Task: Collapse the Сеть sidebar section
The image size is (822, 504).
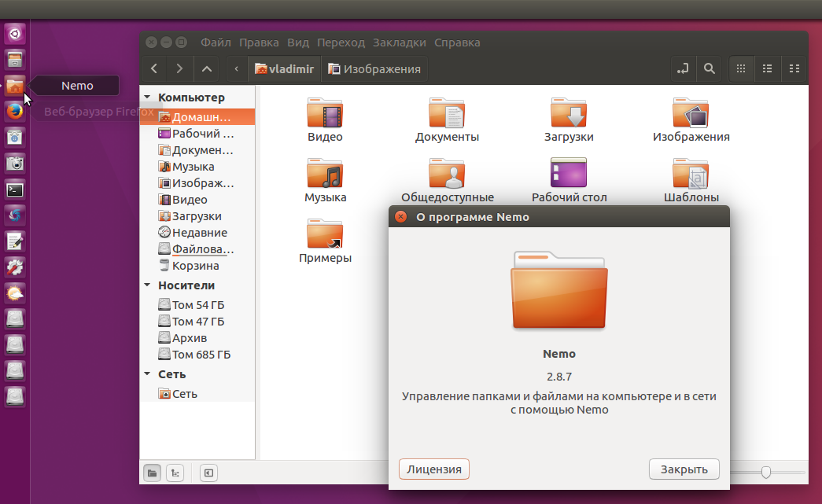Action: [147, 374]
